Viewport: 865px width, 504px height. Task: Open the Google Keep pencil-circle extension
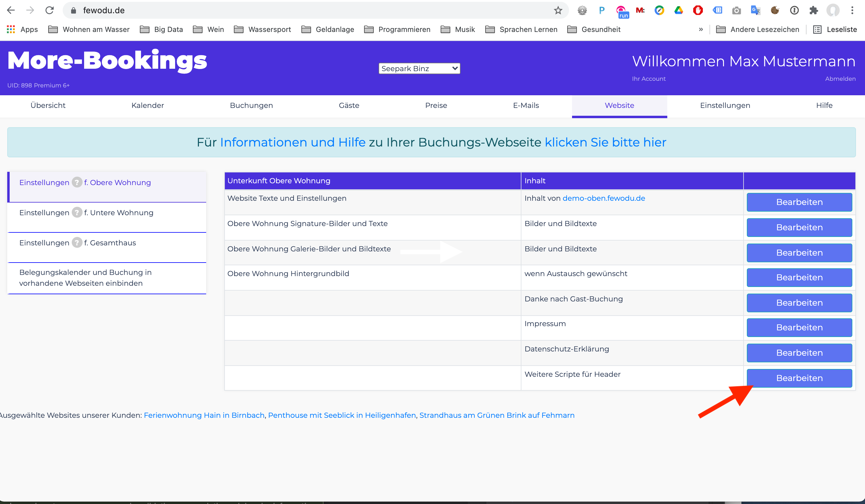click(x=659, y=11)
